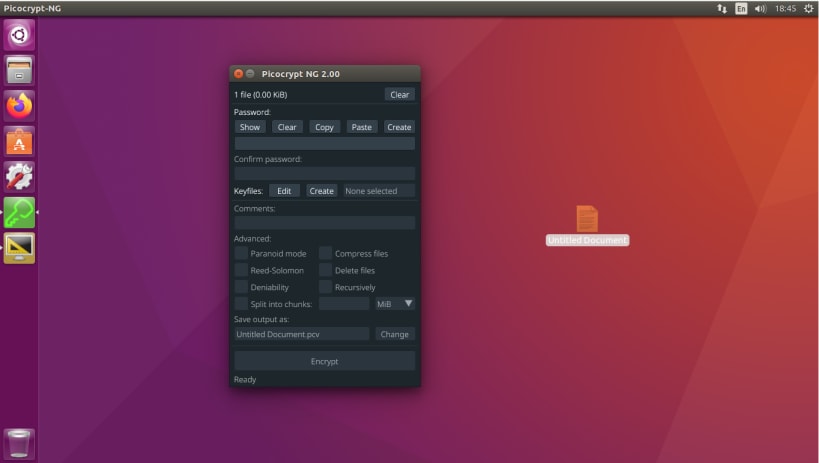Open the Ubuntu dash search icon
The height and width of the screenshot is (463, 819).
click(19, 35)
